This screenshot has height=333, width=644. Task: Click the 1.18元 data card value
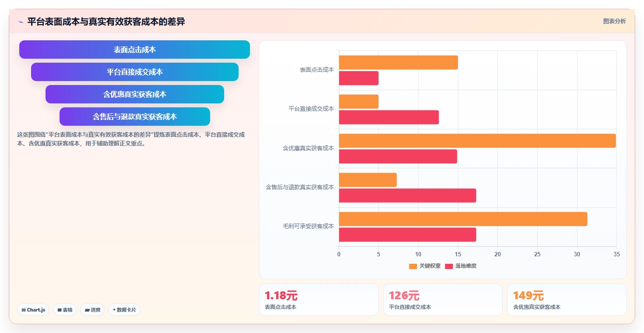(281, 296)
